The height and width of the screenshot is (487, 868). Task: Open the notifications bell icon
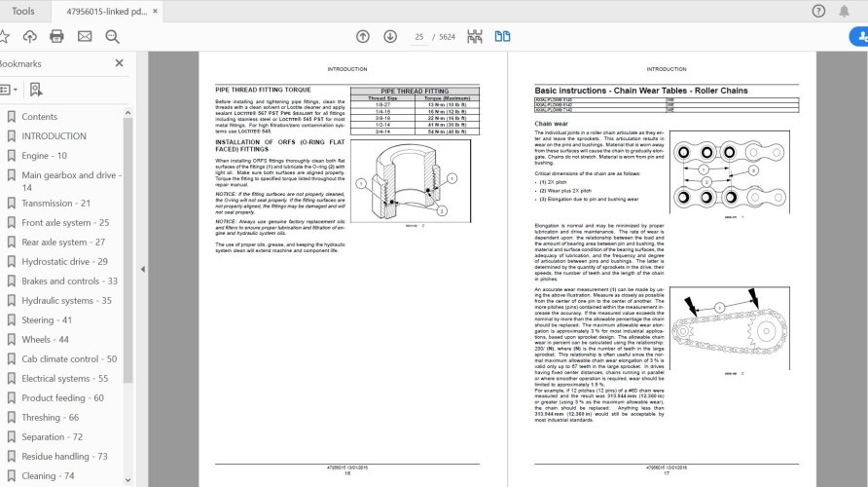(x=845, y=11)
